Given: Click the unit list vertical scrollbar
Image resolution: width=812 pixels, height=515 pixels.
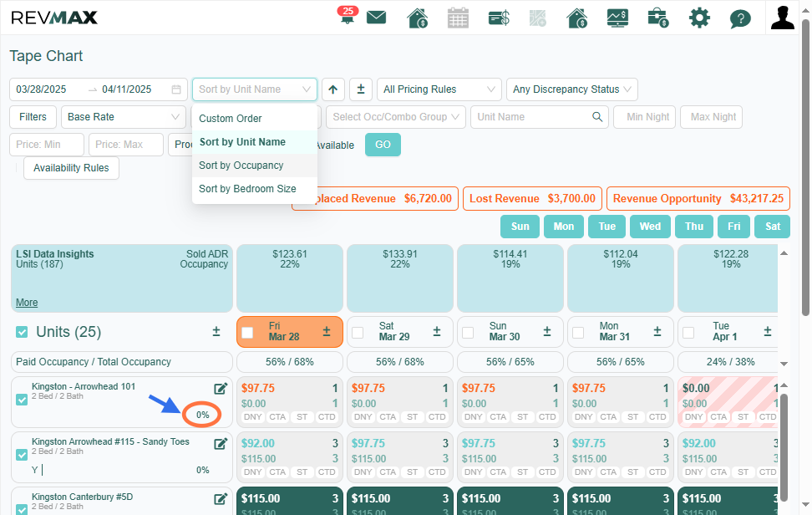Looking at the screenshot, I should click(x=784, y=446).
